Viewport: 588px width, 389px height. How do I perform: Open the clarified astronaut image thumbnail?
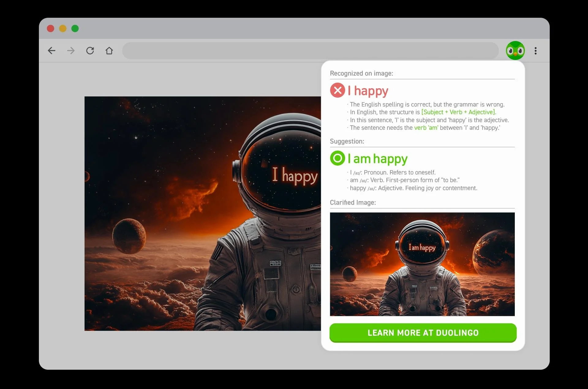coord(422,264)
